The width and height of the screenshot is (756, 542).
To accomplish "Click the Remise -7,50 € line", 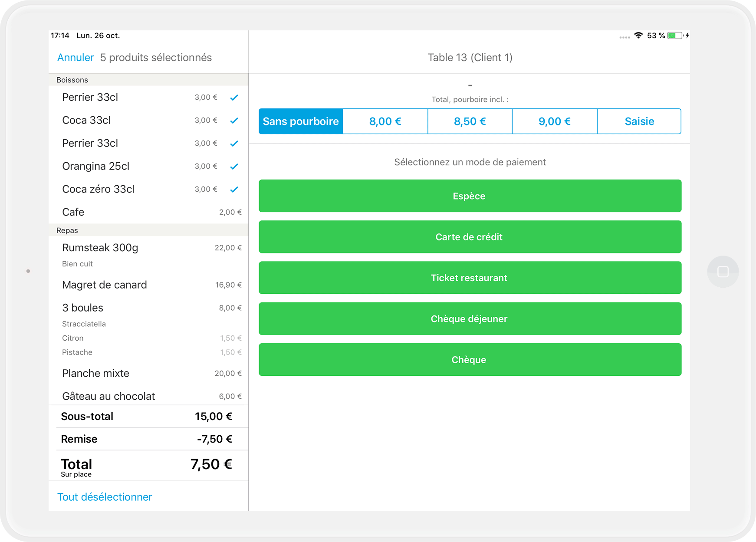I will 148,439.
